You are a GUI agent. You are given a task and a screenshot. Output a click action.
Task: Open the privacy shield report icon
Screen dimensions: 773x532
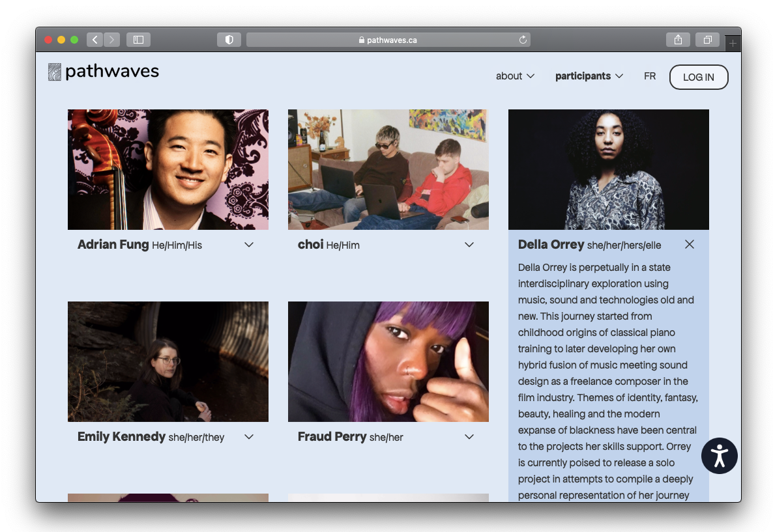(229, 40)
